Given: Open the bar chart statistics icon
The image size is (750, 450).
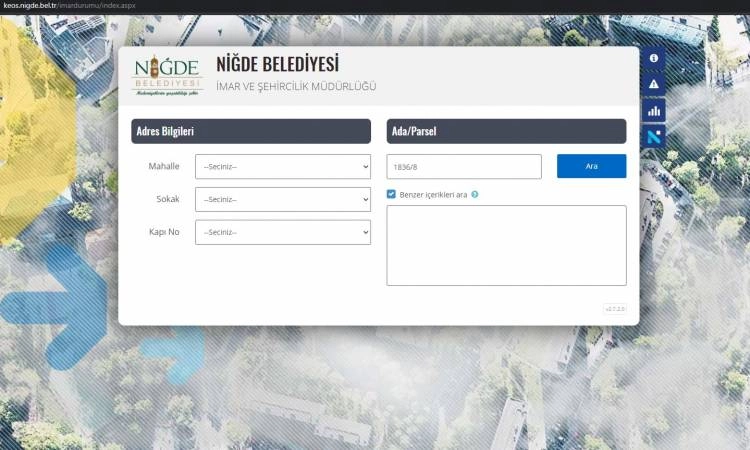Looking at the screenshot, I should 654,111.
